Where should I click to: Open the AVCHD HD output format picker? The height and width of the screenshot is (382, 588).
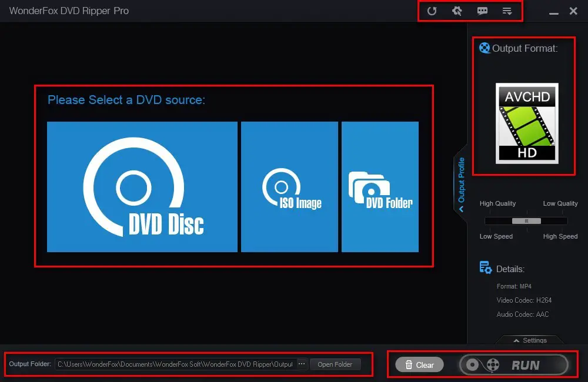(527, 123)
